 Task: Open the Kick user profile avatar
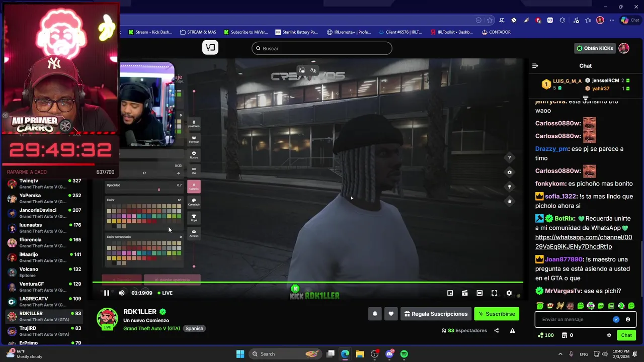(x=624, y=48)
